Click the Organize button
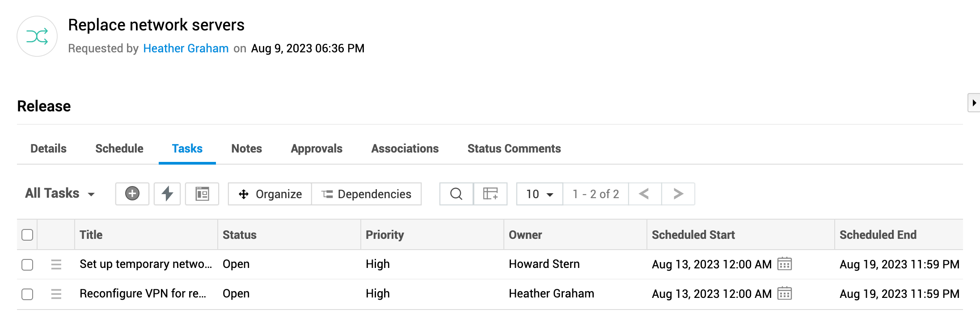Screen dimensions: 980x314 [270, 194]
